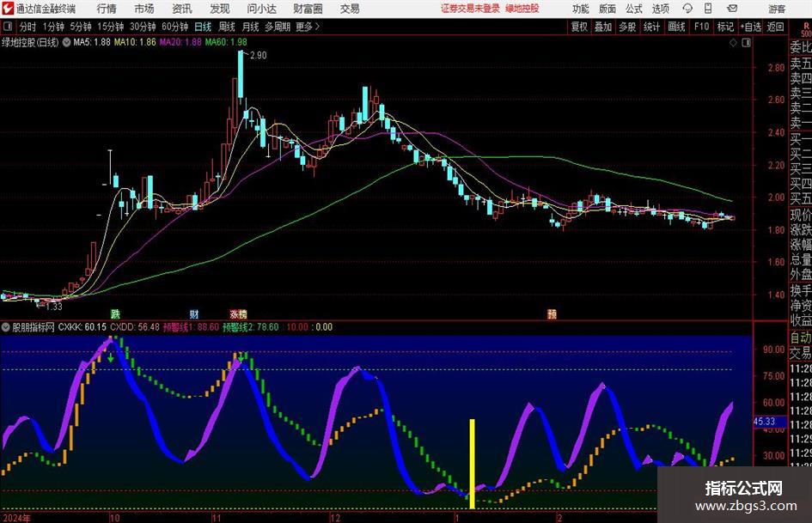Image resolution: width=812 pixels, height=523 pixels.
Task: Switch to the 分时 chart period
Action: coord(27,27)
